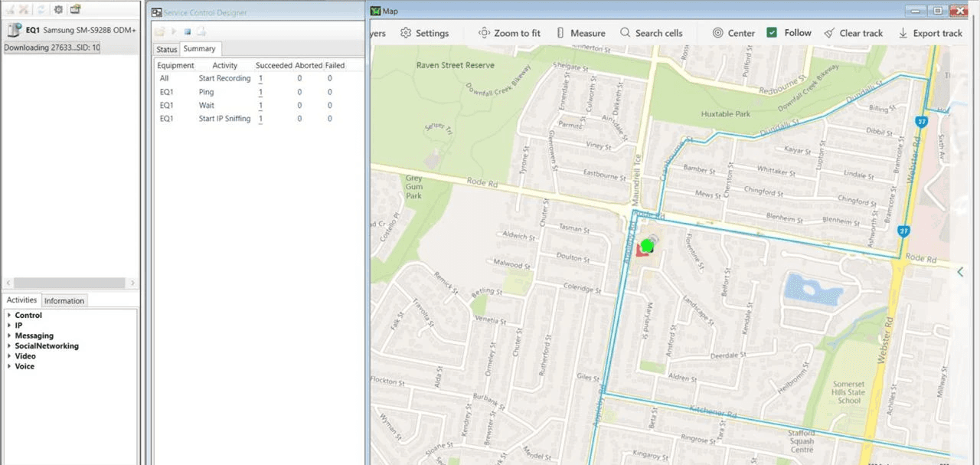Open the Activities tab
The width and height of the screenshot is (980, 465).
click(21, 300)
